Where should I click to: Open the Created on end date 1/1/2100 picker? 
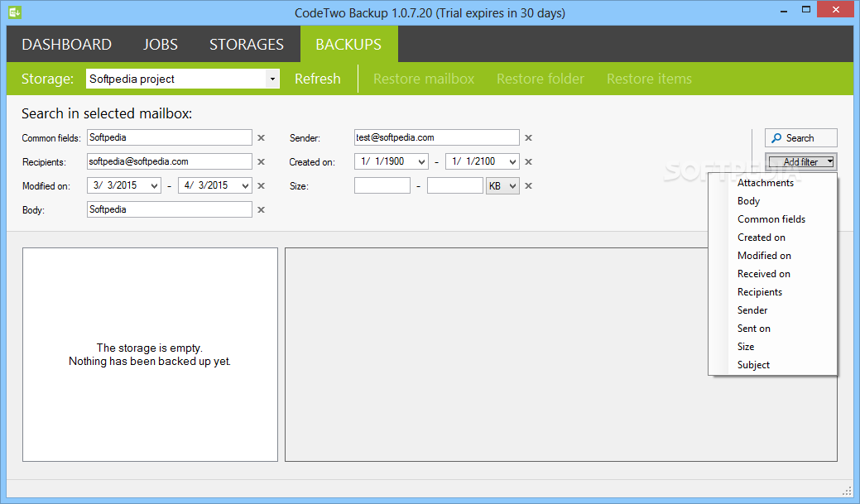[512, 161]
